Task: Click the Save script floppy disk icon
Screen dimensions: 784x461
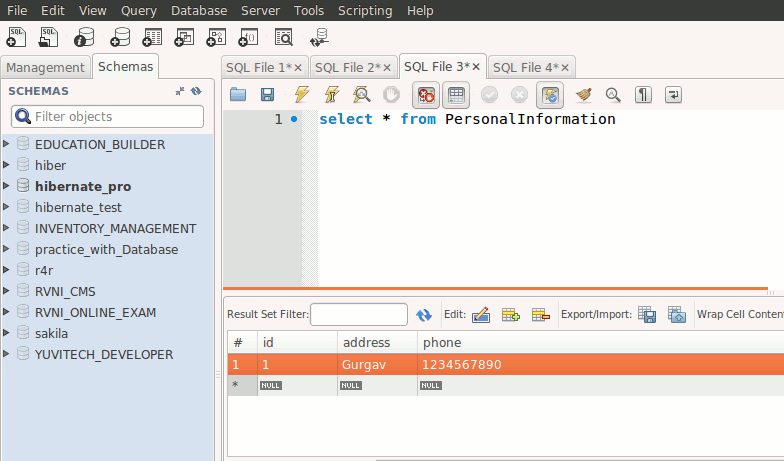Action: click(267, 95)
